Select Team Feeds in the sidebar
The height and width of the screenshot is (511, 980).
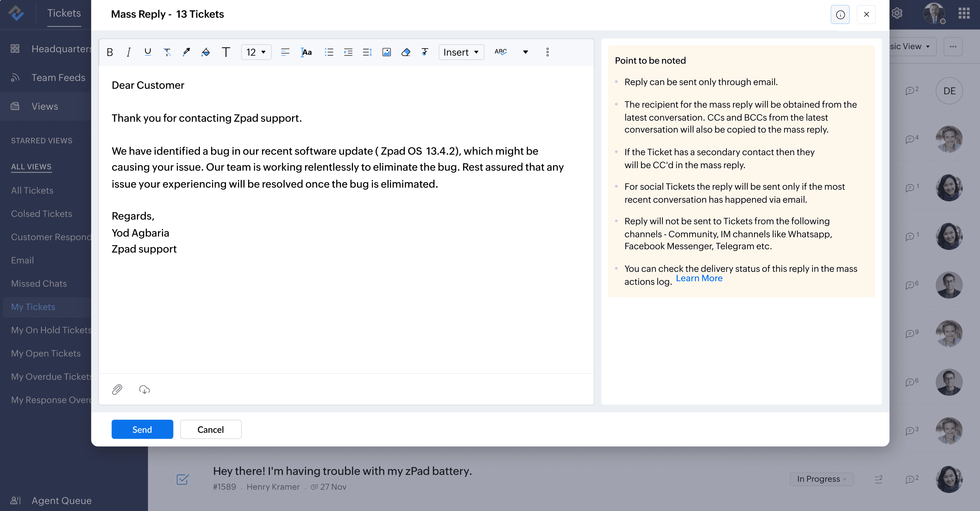58,78
